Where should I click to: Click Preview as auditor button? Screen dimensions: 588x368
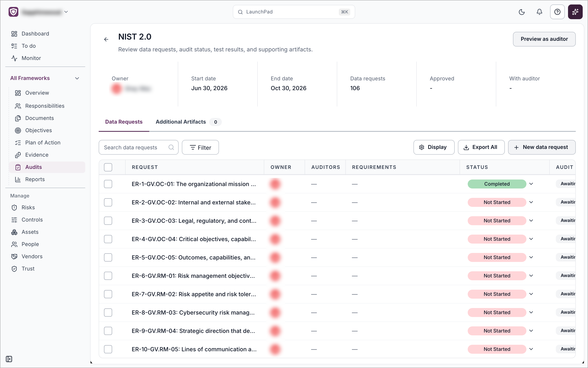pyautogui.click(x=544, y=39)
